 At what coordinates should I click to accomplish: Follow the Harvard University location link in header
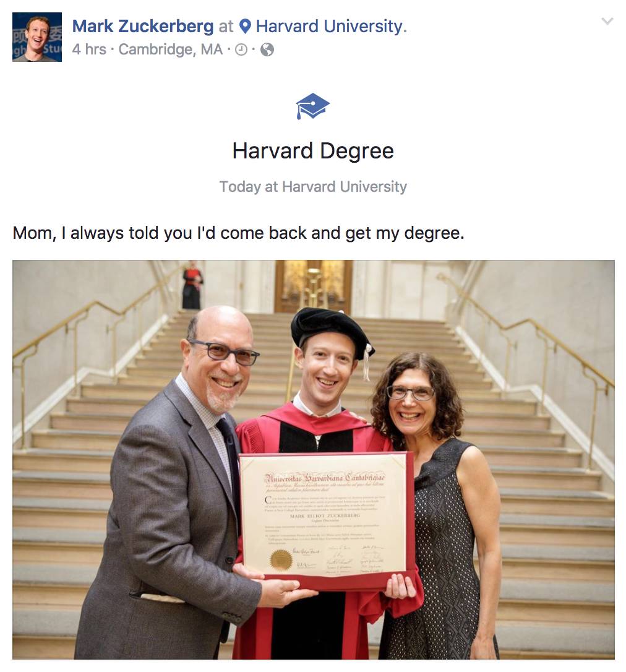[329, 26]
